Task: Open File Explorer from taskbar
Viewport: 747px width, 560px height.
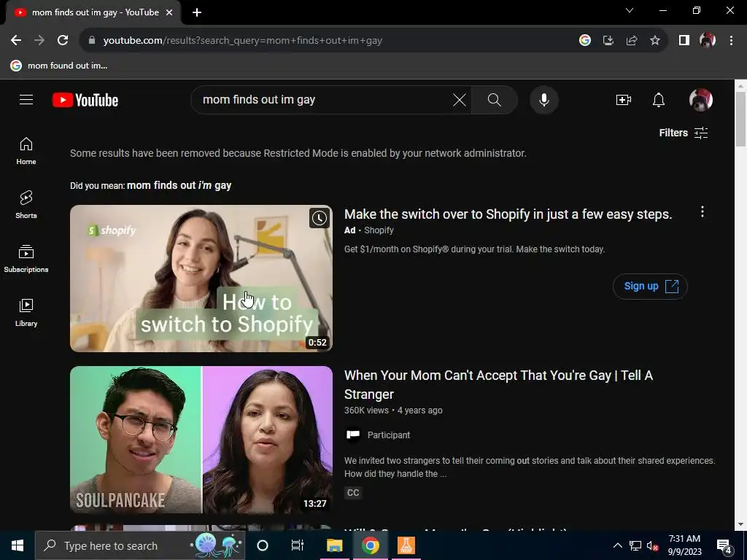Action: (x=334, y=545)
